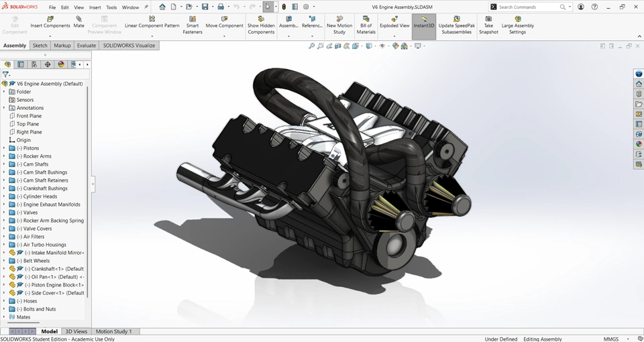Viewport: 644px width, 342px height.
Task: Open the Markup tab
Action: pyautogui.click(x=62, y=46)
